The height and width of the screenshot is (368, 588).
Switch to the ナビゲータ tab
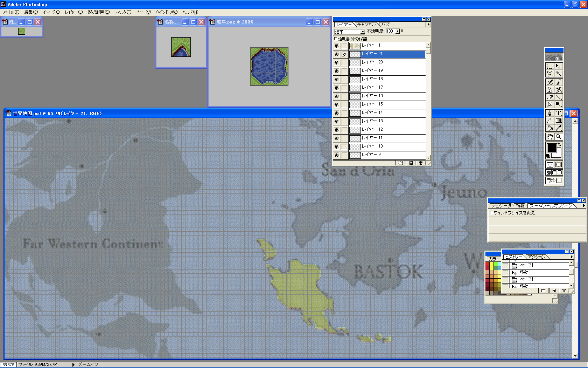click(501, 206)
